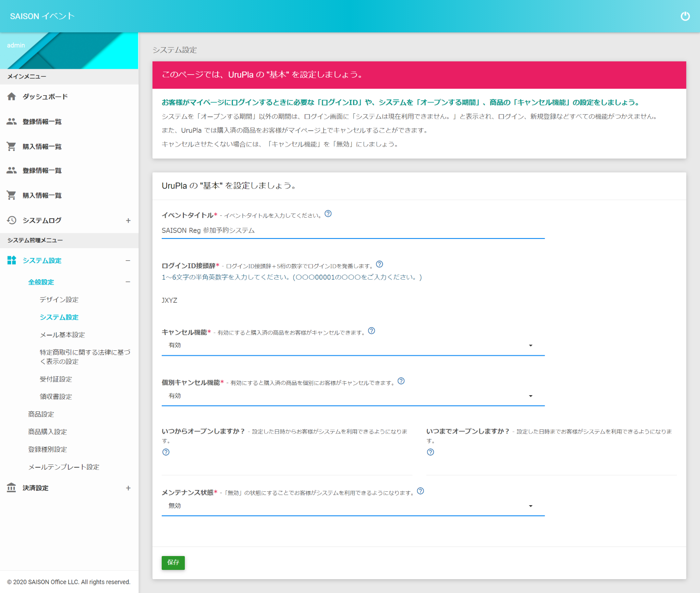
Task: Go to 領収書設定
Action: pos(56,397)
